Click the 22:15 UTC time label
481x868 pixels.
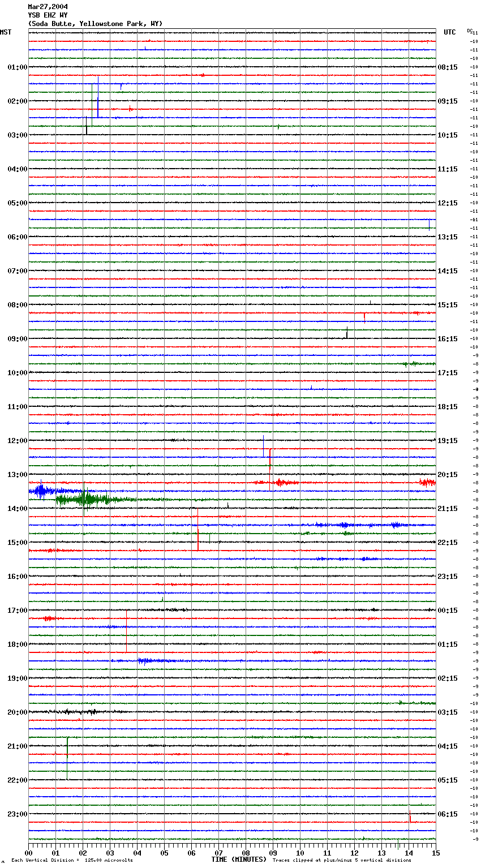click(x=448, y=543)
